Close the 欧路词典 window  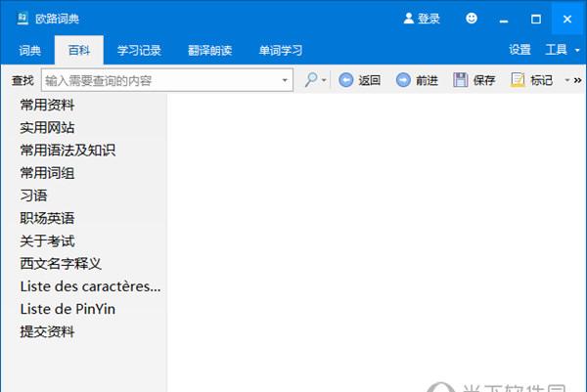tap(567, 19)
